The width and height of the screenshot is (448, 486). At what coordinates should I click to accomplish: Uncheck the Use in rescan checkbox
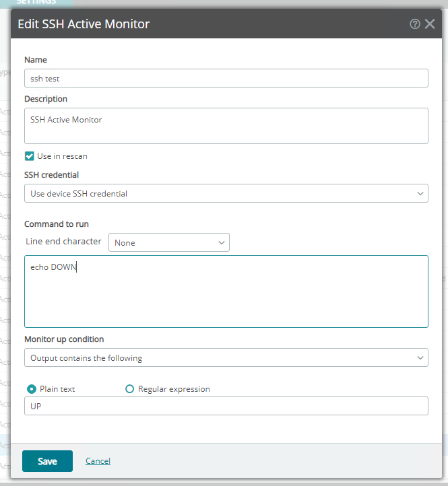[x=30, y=156]
